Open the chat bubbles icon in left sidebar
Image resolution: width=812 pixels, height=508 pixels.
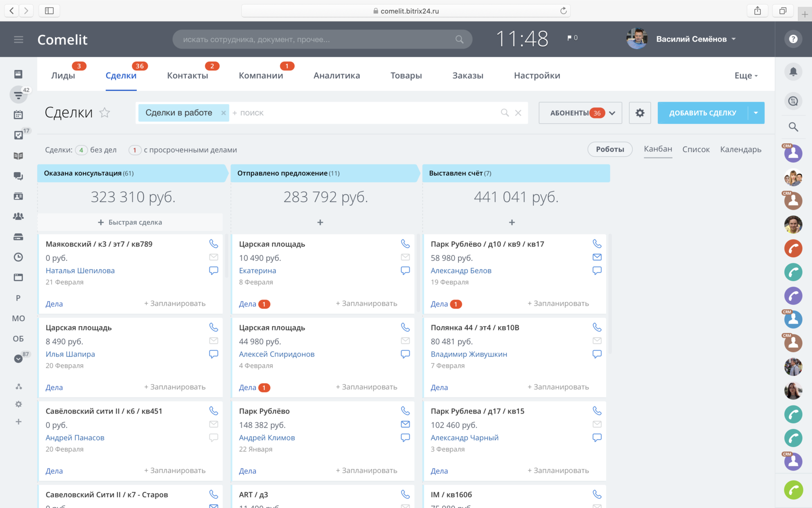pyautogui.click(x=18, y=176)
